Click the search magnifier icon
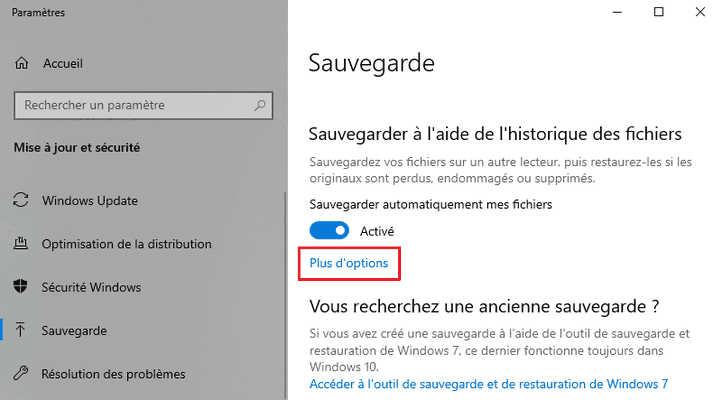The width and height of the screenshot is (713, 400). [x=260, y=104]
